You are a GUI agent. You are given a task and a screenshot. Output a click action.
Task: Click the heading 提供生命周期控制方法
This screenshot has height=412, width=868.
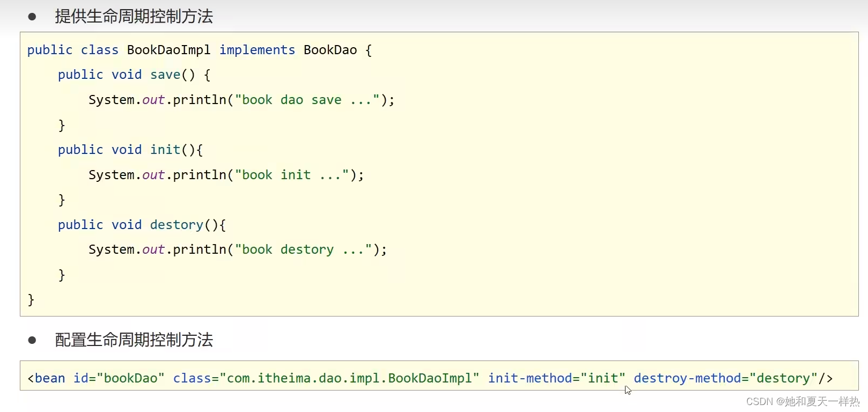click(134, 17)
